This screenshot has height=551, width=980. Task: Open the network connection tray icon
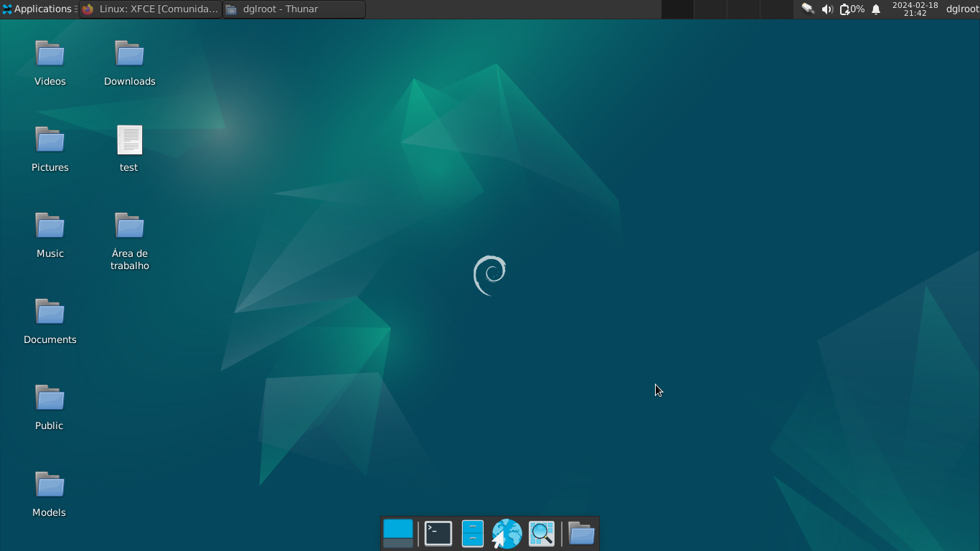[x=808, y=9]
